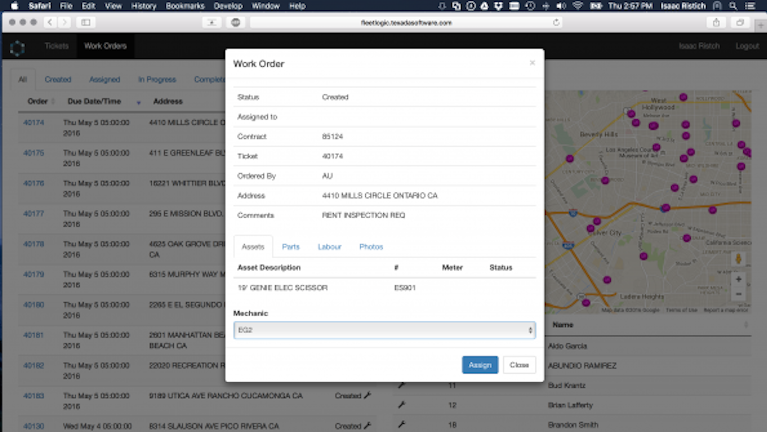Open work order 40175 link
The height and width of the screenshot is (432, 767).
pyautogui.click(x=34, y=153)
